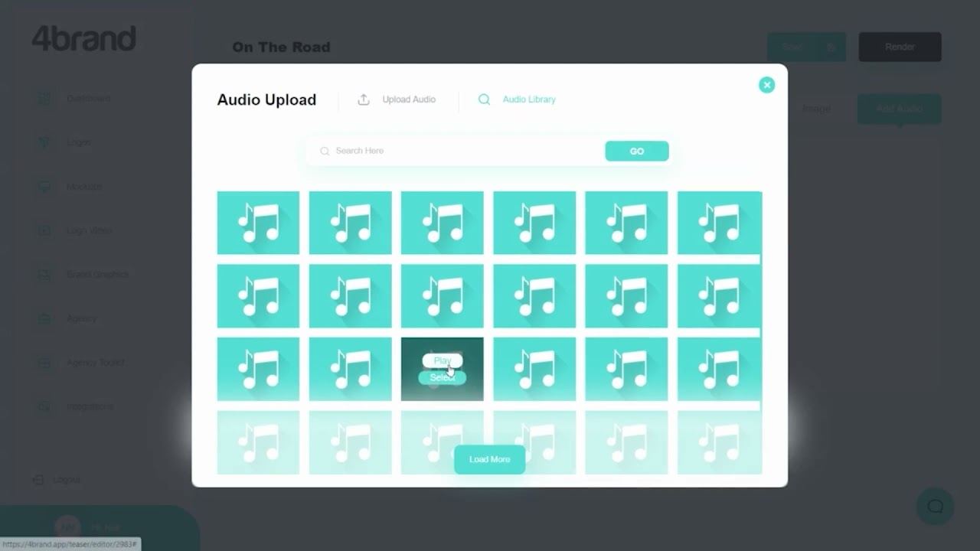Play the hovered audio track
Image resolution: width=980 pixels, height=551 pixels.
443,360
